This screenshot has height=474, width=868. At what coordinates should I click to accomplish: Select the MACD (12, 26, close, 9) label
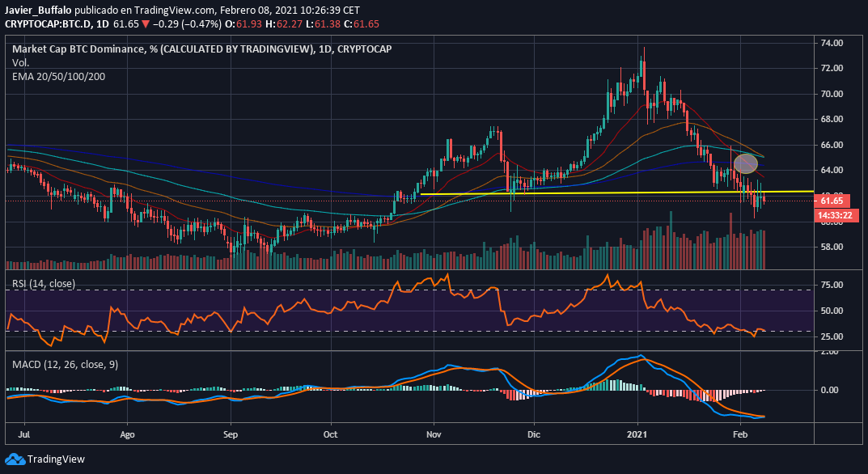(65, 365)
